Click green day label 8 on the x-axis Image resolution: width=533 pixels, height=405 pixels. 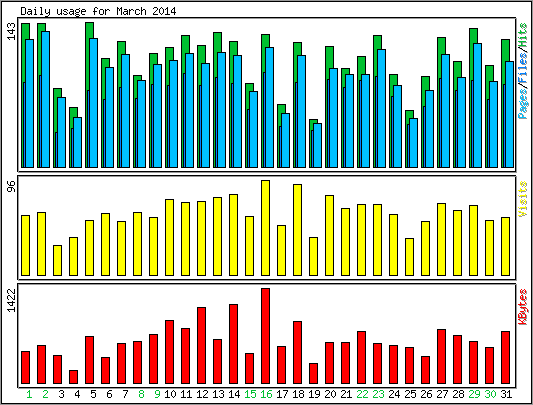pos(141,394)
